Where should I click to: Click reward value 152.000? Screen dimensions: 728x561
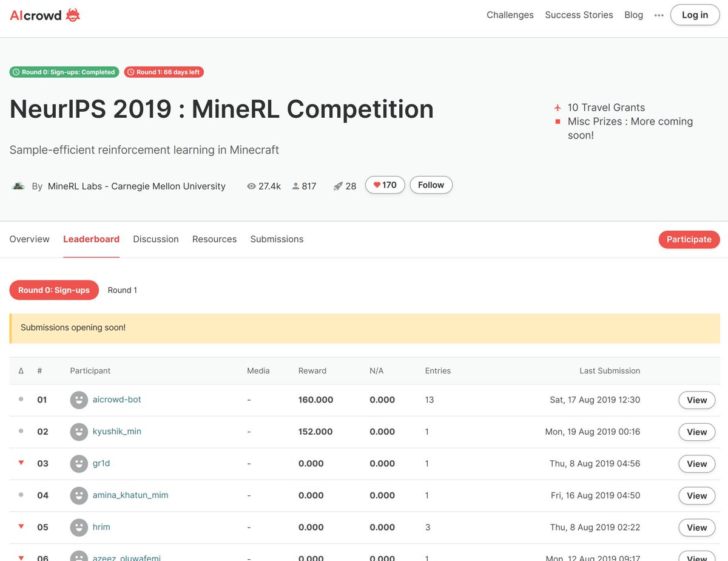pyautogui.click(x=315, y=432)
